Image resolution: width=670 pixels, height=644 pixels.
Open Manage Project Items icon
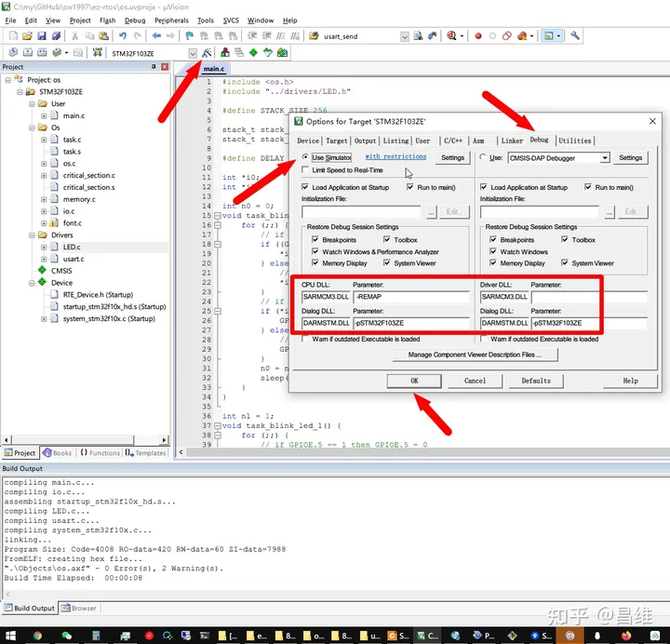tap(225, 52)
